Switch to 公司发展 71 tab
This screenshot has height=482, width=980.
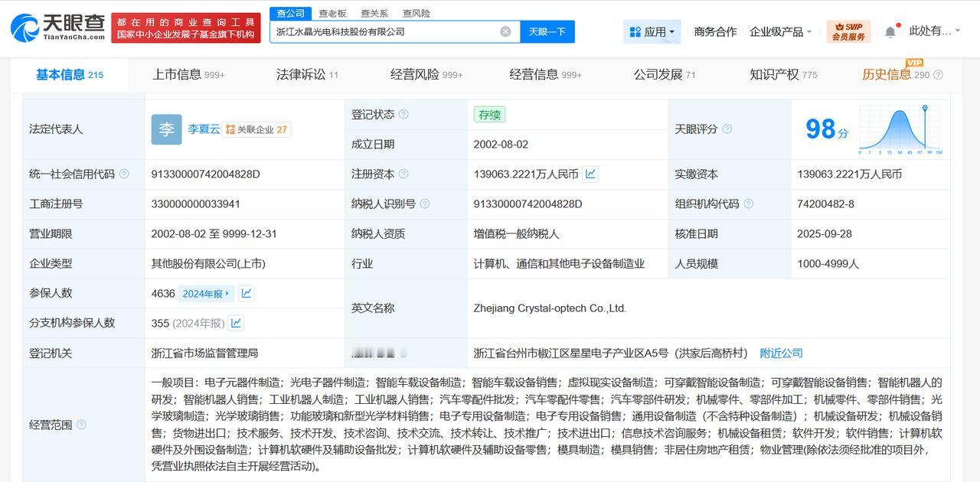click(664, 74)
